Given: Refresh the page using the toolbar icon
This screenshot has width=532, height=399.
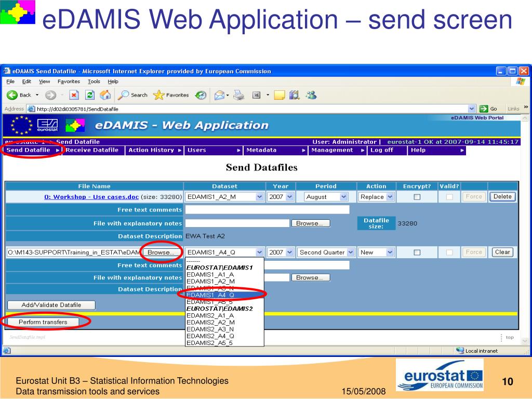Looking at the screenshot, I should pyautogui.click(x=89, y=95).
